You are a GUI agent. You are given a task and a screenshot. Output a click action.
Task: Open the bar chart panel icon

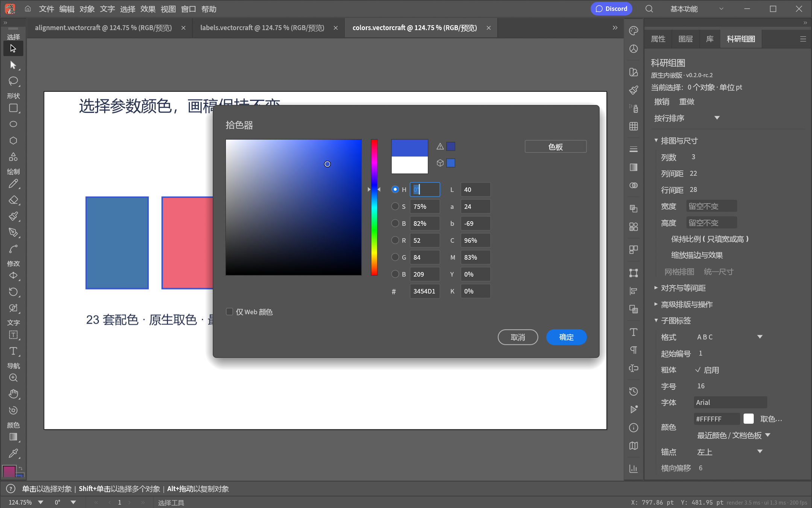pos(633,468)
